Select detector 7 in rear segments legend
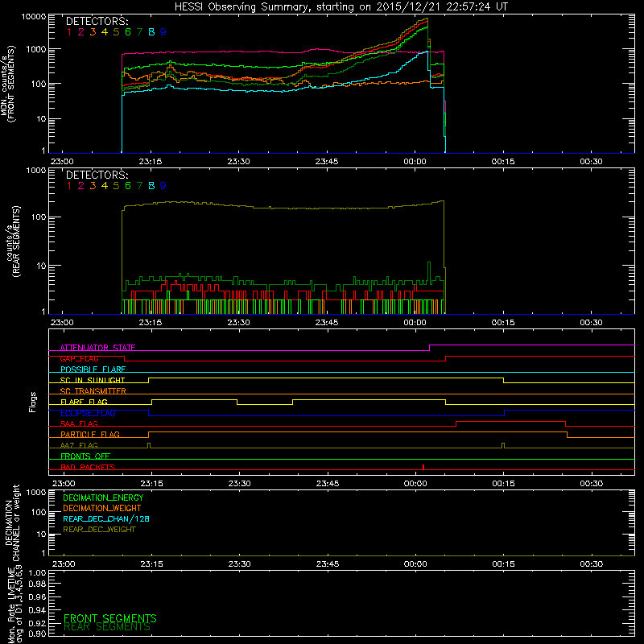Screen dimensions: 644x644 tap(139, 186)
